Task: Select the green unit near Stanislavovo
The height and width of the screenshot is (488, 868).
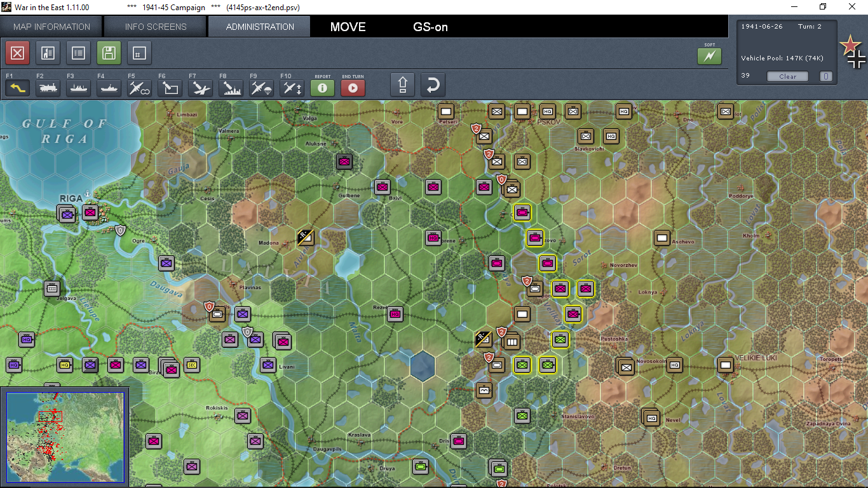Action: click(522, 416)
